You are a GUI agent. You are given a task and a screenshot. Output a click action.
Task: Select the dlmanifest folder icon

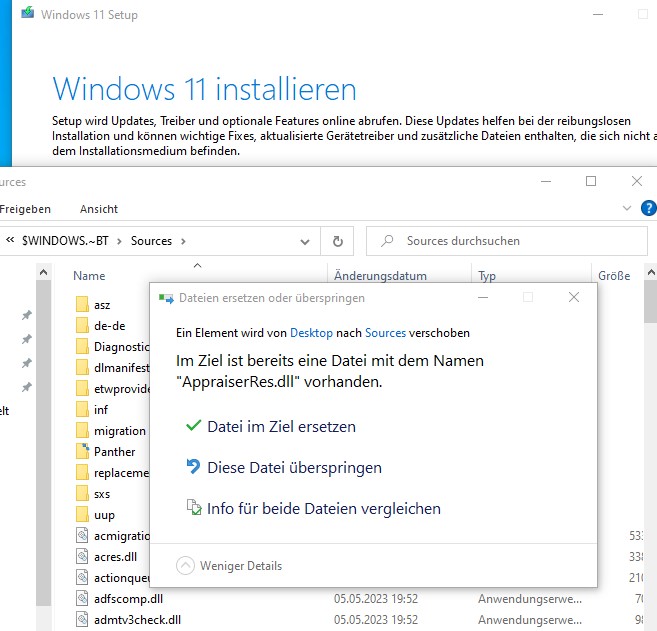(x=82, y=367)
